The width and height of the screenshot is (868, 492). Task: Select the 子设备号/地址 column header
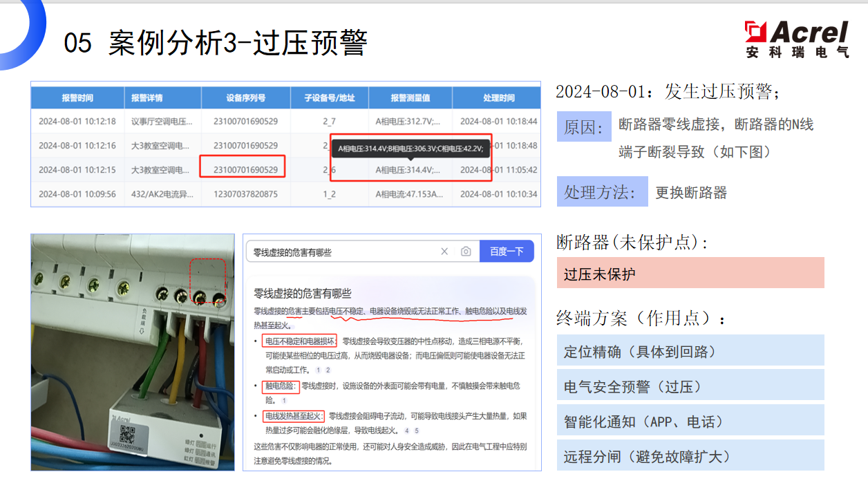pyautogui.click(x=330, y=98)
